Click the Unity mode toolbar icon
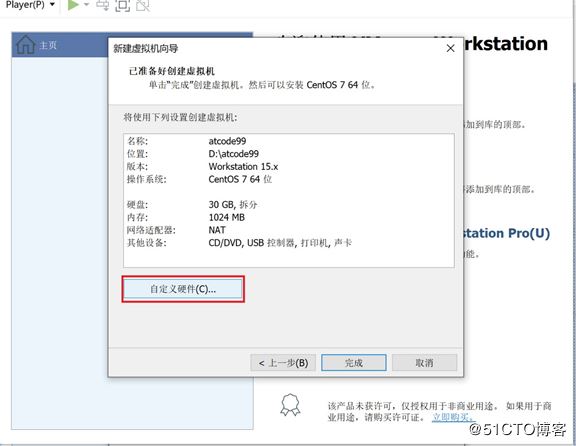The image size is (576, 446). point(143,5)
